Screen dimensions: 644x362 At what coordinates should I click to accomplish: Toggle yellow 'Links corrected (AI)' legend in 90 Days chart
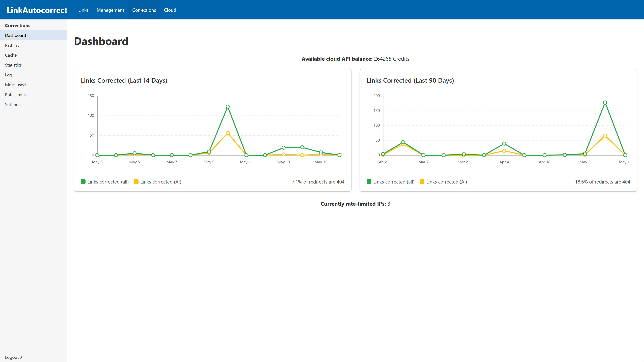point(443,182)
